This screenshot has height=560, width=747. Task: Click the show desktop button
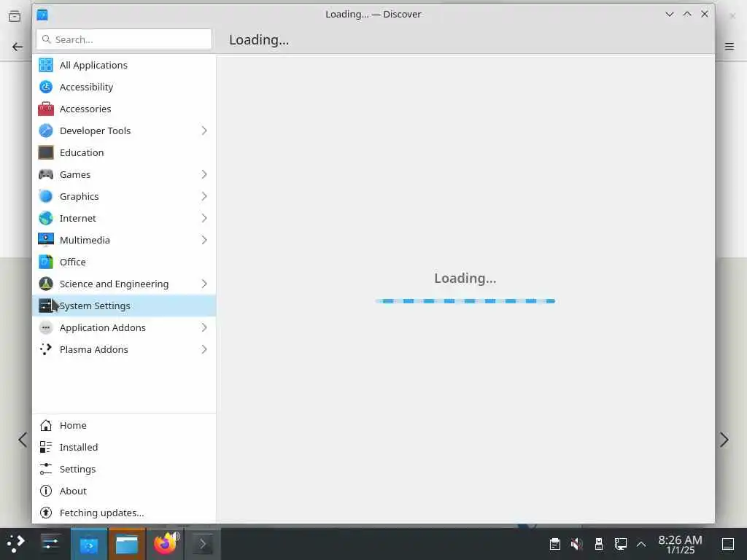point(728,544)
